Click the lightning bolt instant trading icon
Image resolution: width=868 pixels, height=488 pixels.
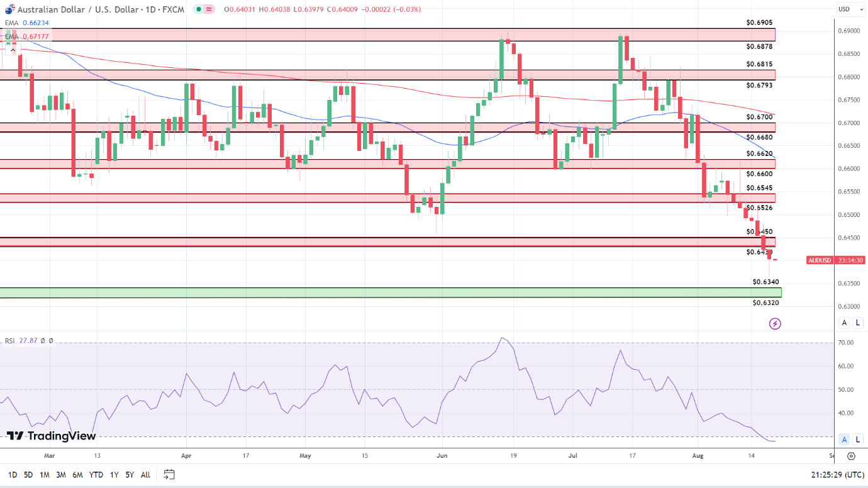(x=776, y=323)
